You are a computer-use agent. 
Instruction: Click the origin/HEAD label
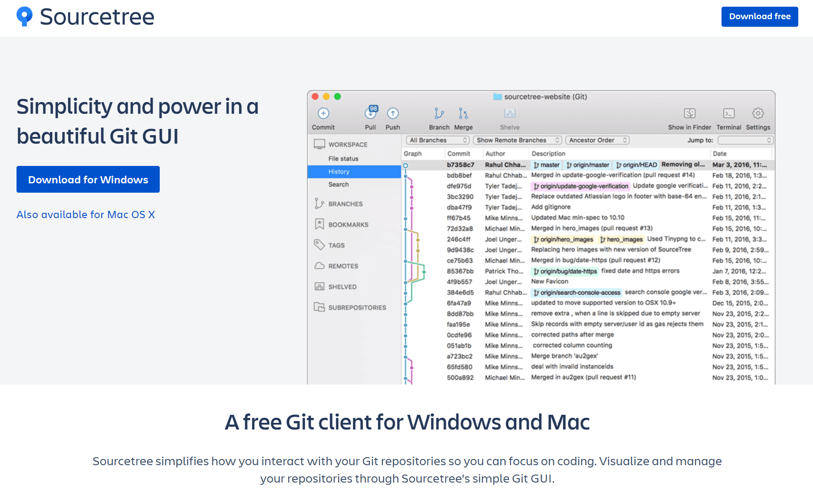636,165
